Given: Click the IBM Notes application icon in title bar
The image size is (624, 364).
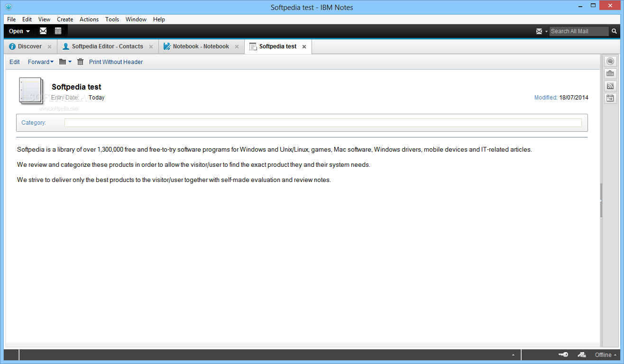Looking at the screenshot, I should [x=9, y=7].
